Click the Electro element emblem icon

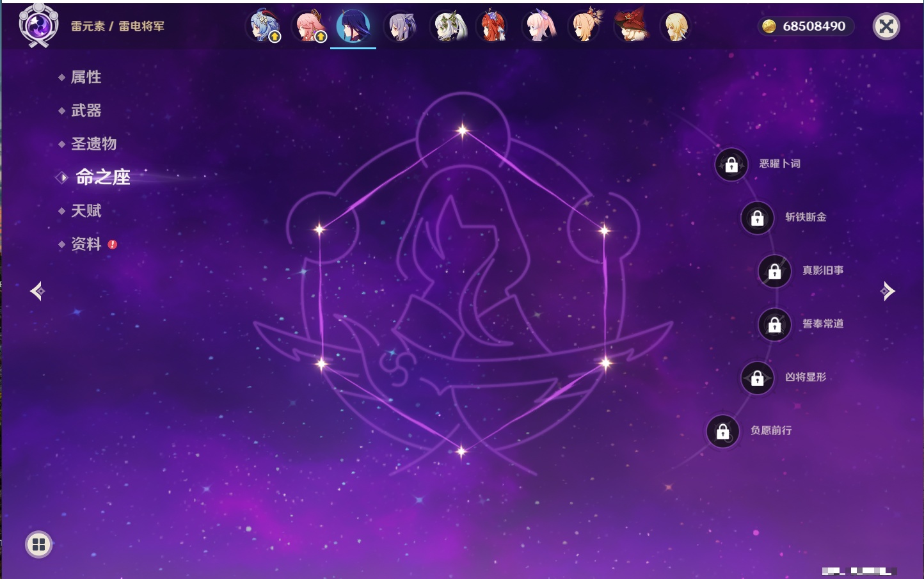click(x=38, y=26)
